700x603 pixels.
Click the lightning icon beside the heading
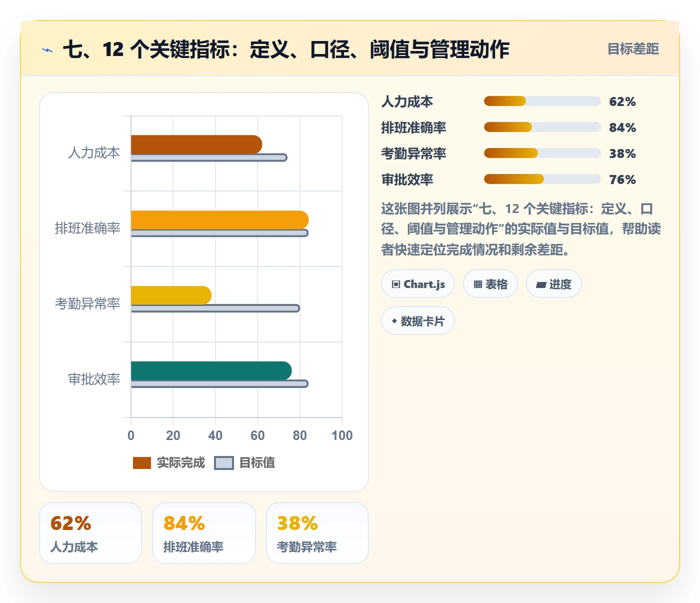click(x=47, y=50)
